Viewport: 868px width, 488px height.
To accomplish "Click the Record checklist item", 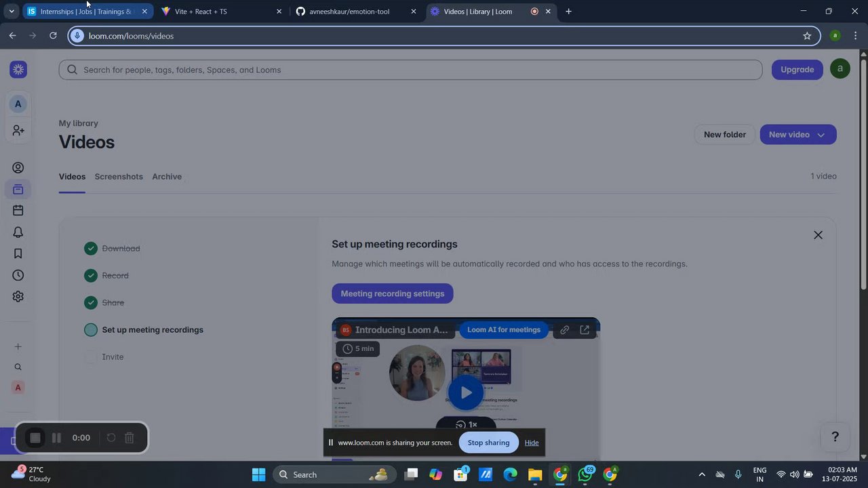I will [x=115, y=276].
